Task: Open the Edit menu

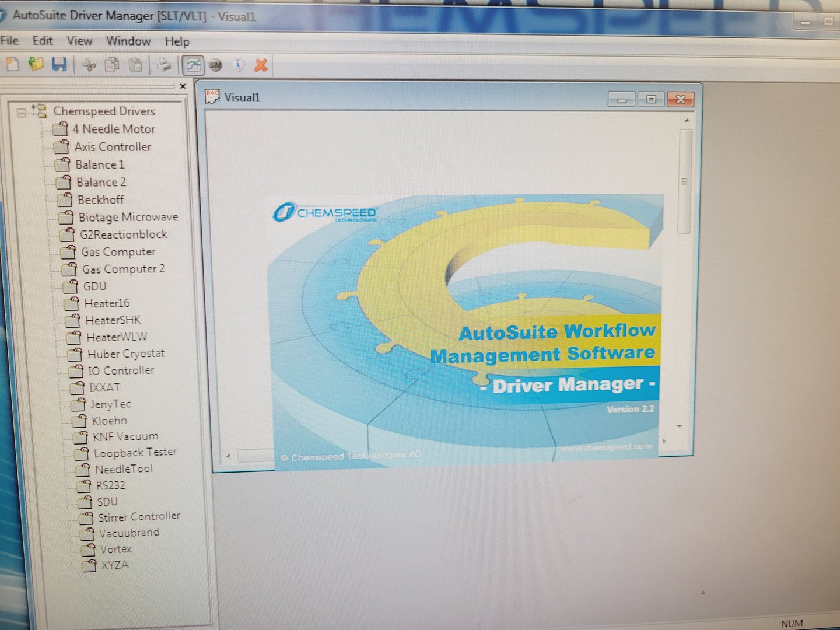Action: [43, 40]
